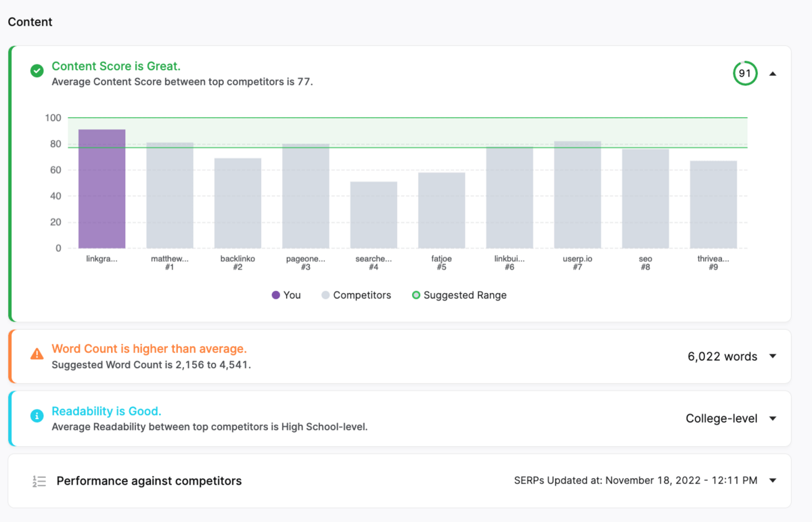Image resolution: width=812 pixels, height=522 pixels.
Task: Click Word Count is higher than average
Action: 149,349
